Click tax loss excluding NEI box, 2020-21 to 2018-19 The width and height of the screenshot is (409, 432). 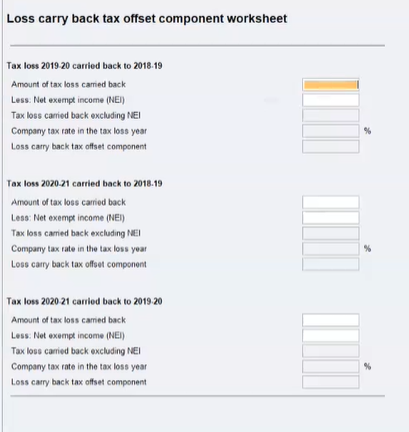pos(331,233)
